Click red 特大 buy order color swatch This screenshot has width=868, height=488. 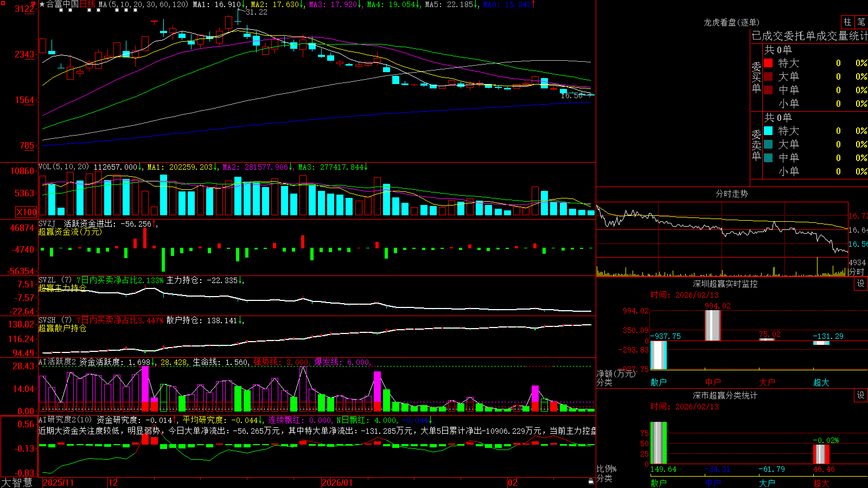(x=768, y=63)
